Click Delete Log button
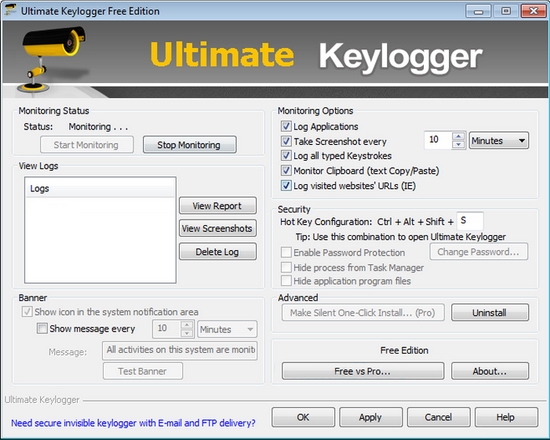Image resolution: width=550 pixels, height=440 pixels. (217, 252)
